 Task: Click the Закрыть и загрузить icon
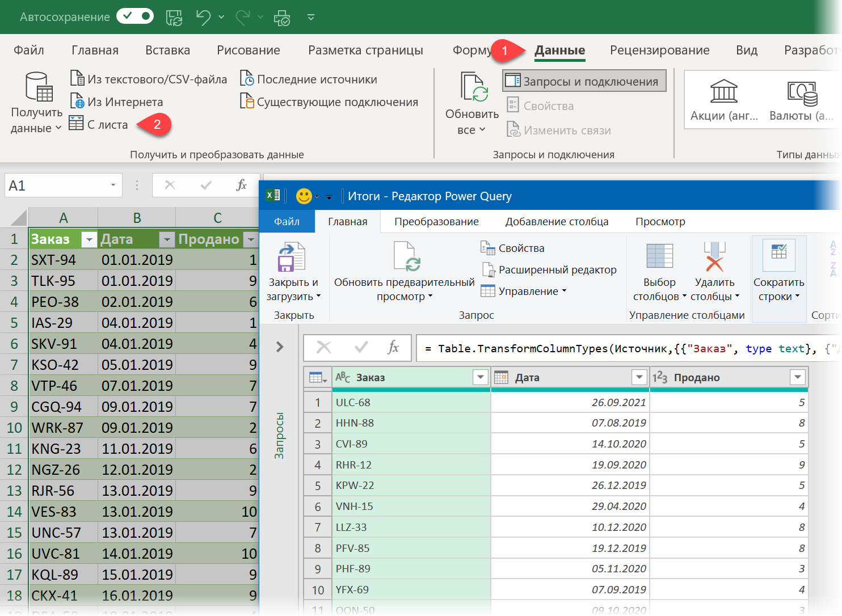point(292,257)
